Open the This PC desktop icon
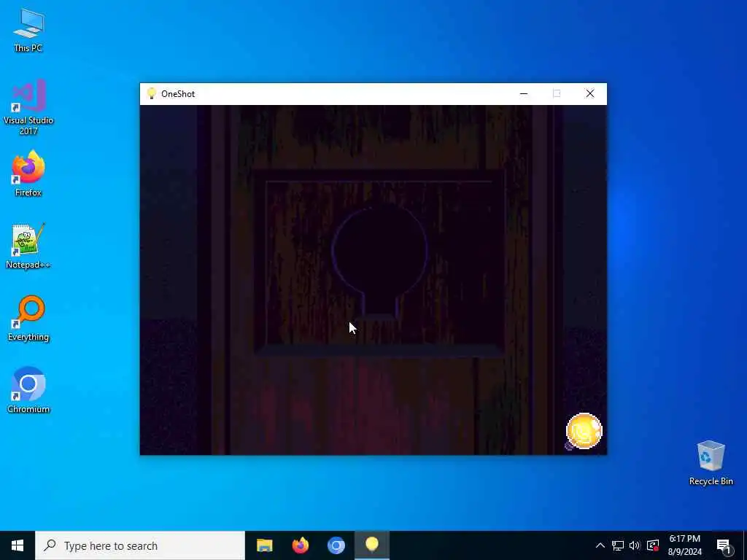Viewport: 747px width, 560px height. point(28,31)
